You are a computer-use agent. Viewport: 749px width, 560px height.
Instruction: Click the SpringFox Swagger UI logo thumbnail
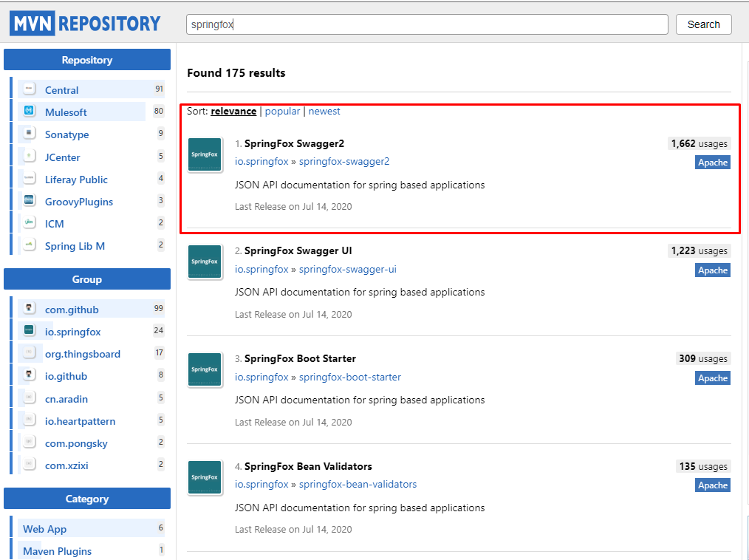[205, 262]
